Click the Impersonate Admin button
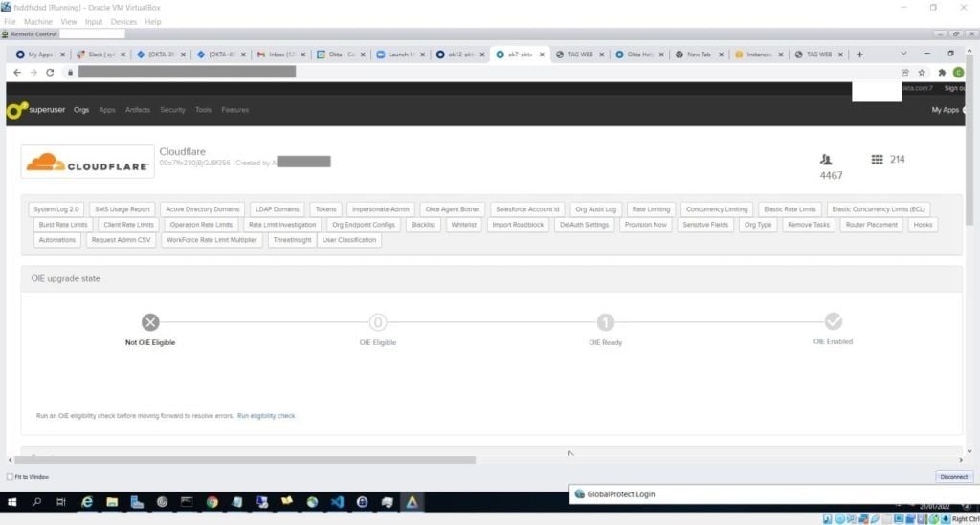980x525 pixels. (380, 209)
